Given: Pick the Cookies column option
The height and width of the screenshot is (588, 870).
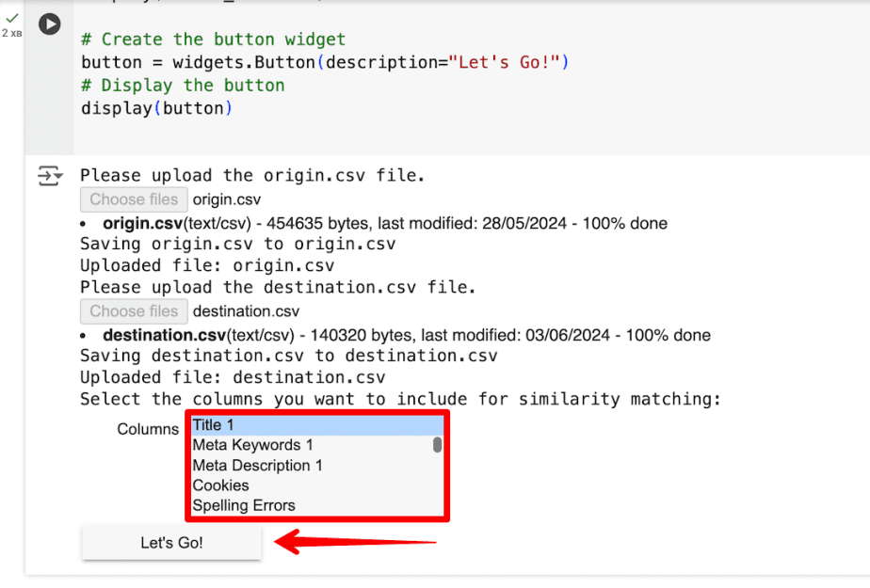Looking at the screenshot, I should tap(311, 485).
